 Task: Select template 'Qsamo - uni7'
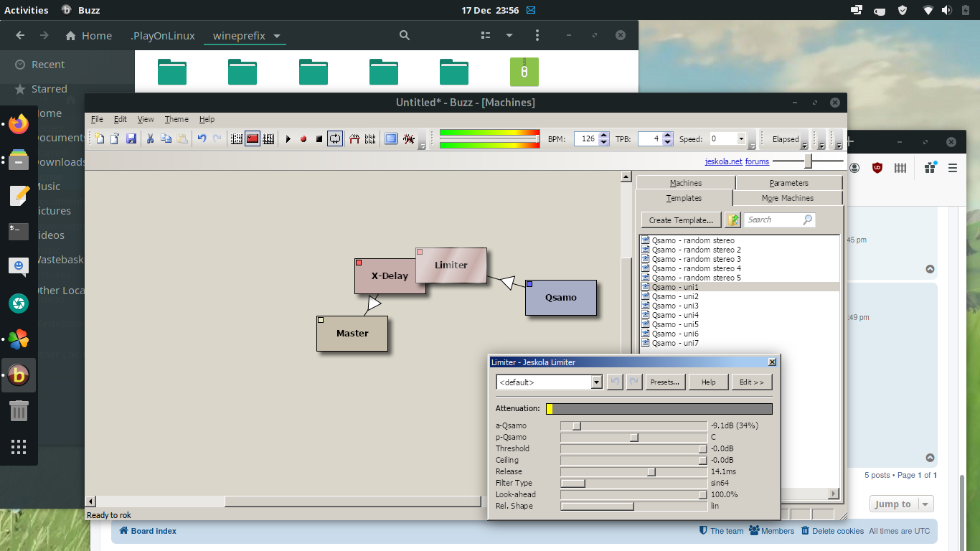click(x=676, y=343)
